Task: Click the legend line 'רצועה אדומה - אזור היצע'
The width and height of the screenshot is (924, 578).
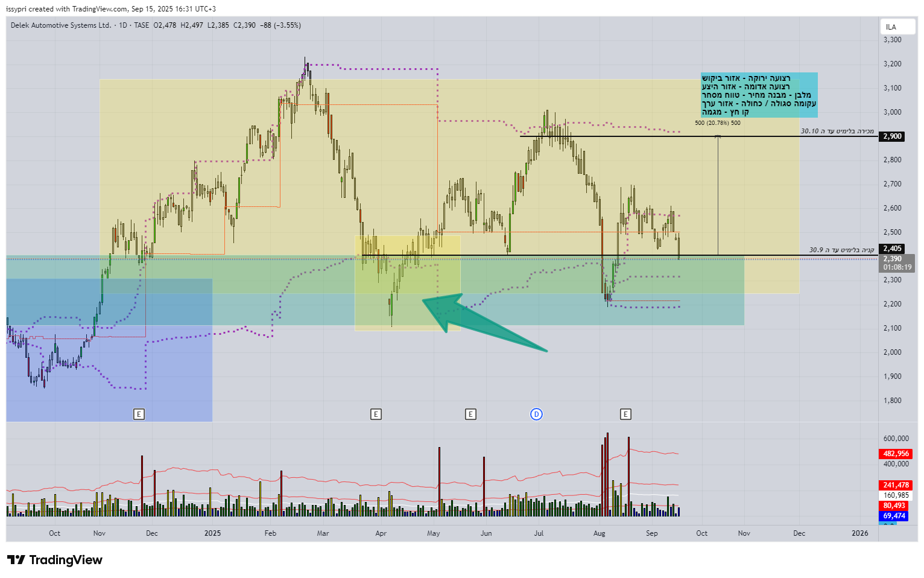Action: [745, 87]
